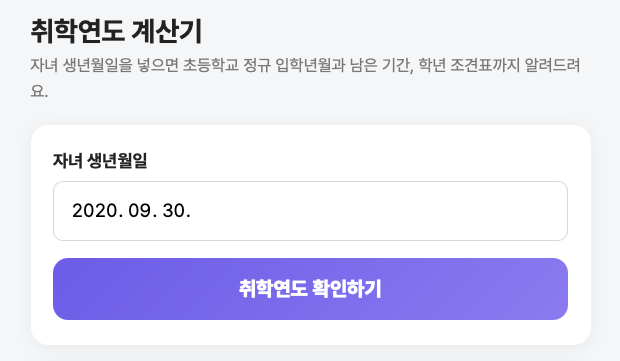Click the white card background below the button

click(310, 332)
